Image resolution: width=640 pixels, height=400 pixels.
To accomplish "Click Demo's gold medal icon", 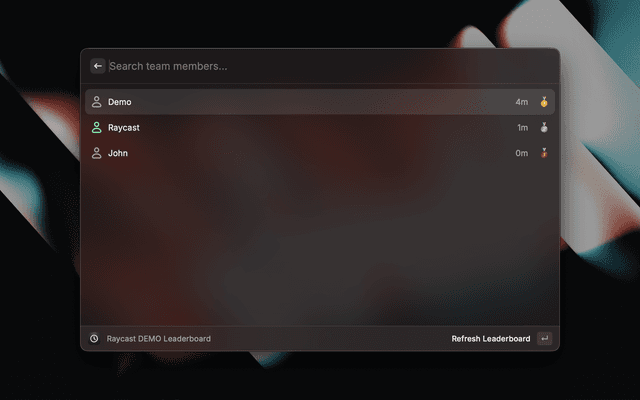I will tap(544, 102).
